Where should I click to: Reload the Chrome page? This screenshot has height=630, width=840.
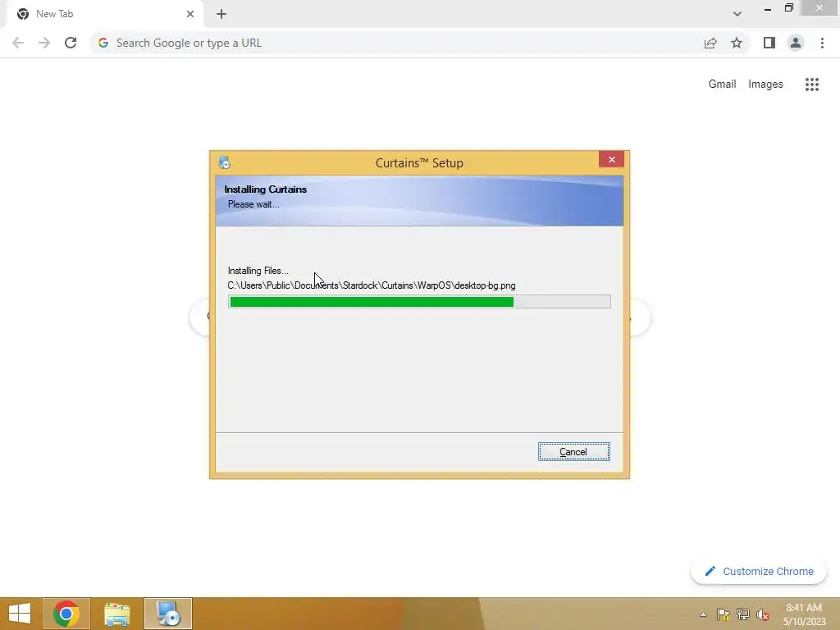(x=71, y=43)
